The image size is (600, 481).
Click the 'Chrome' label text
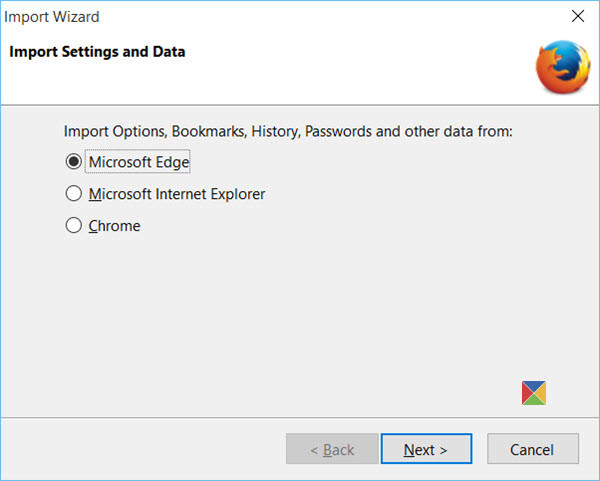pyautogui.click(x=114, y=226)
